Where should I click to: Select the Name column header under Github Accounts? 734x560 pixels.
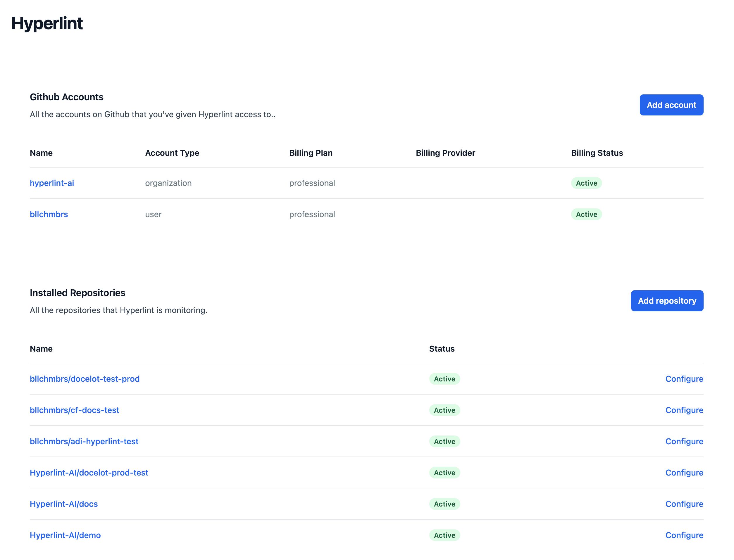click(x=41, y=153)
